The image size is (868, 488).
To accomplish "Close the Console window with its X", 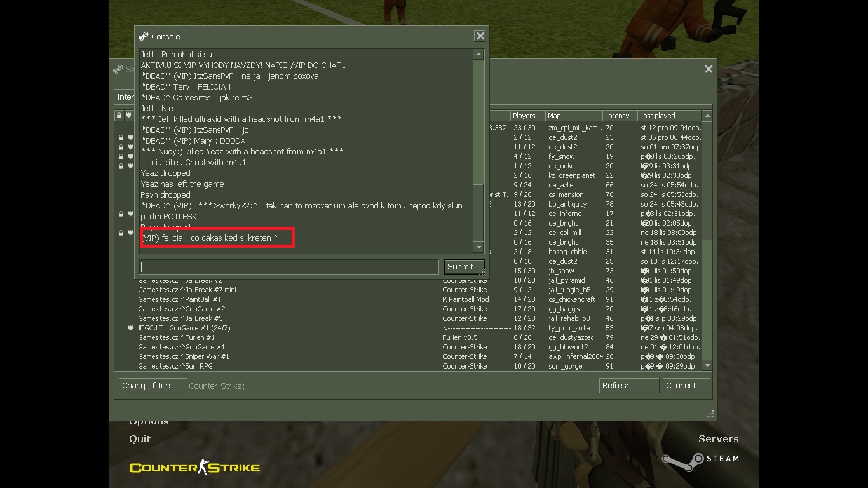I will (x=480, y=36).
